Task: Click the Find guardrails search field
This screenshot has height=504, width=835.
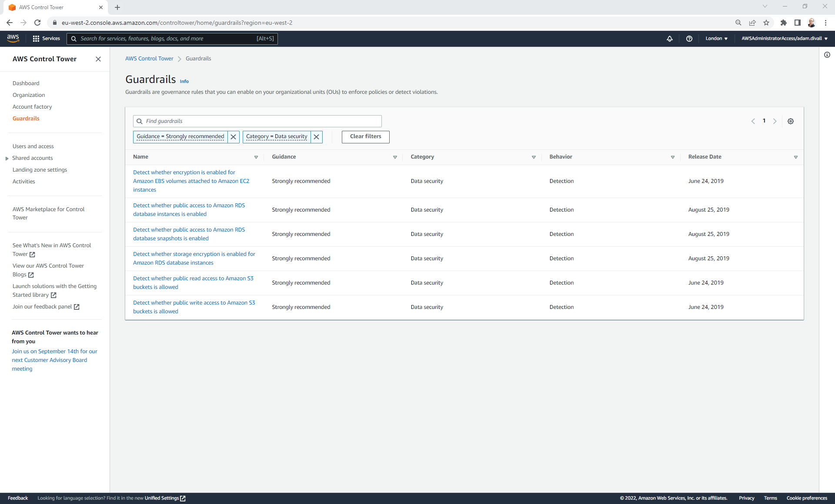Action: 257,121
